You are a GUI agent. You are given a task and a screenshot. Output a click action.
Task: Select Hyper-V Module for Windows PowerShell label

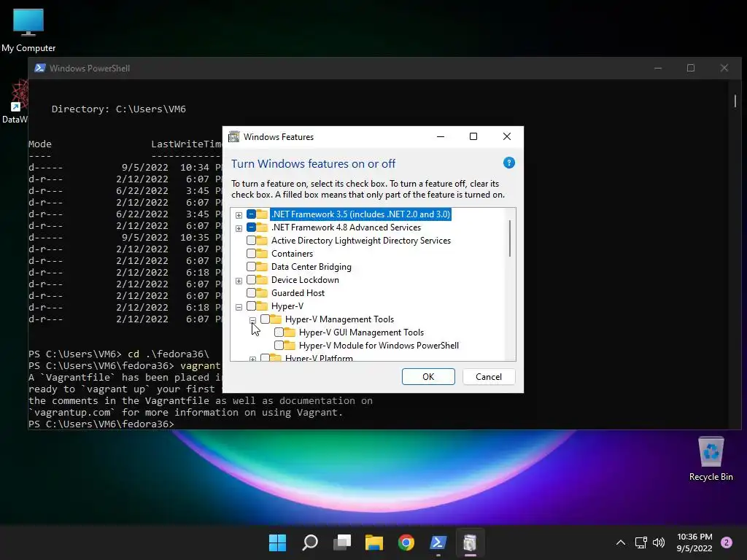[x=379, y=345]
